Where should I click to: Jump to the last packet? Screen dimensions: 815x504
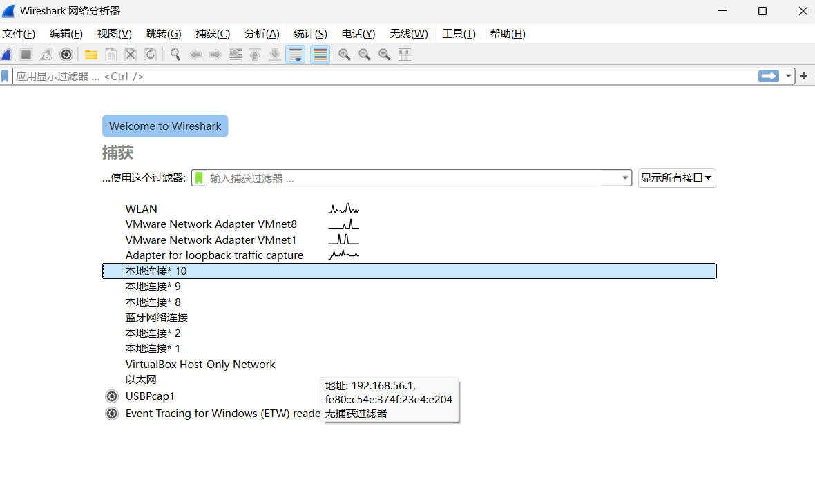[x=275, y=55]
